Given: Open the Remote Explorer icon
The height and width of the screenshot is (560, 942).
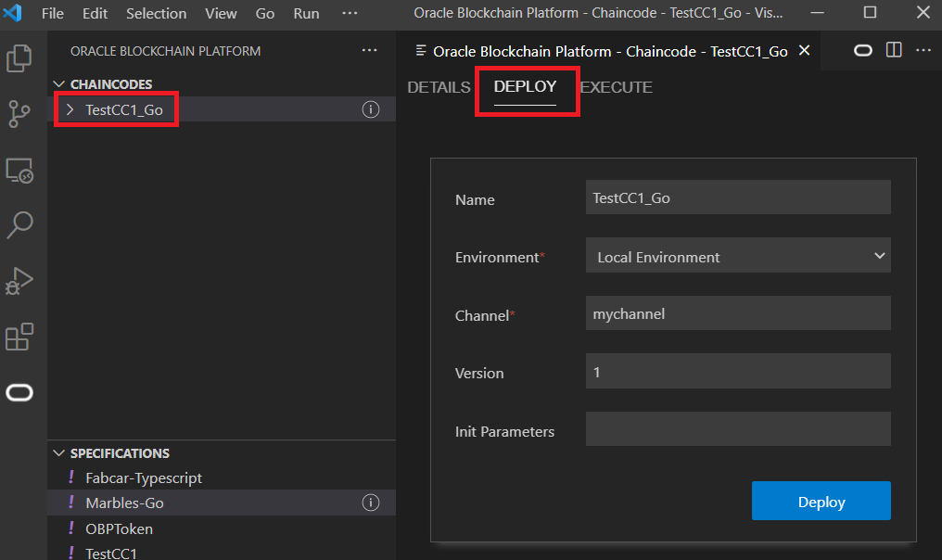Looking at the screenshot, I should tap(20, 171).
